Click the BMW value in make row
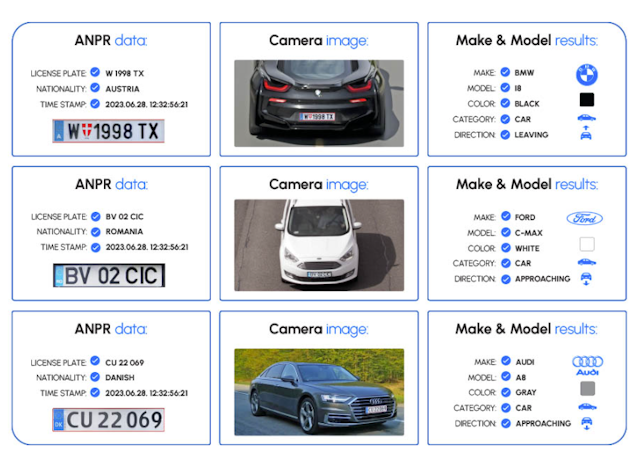 tap(524, 73)
